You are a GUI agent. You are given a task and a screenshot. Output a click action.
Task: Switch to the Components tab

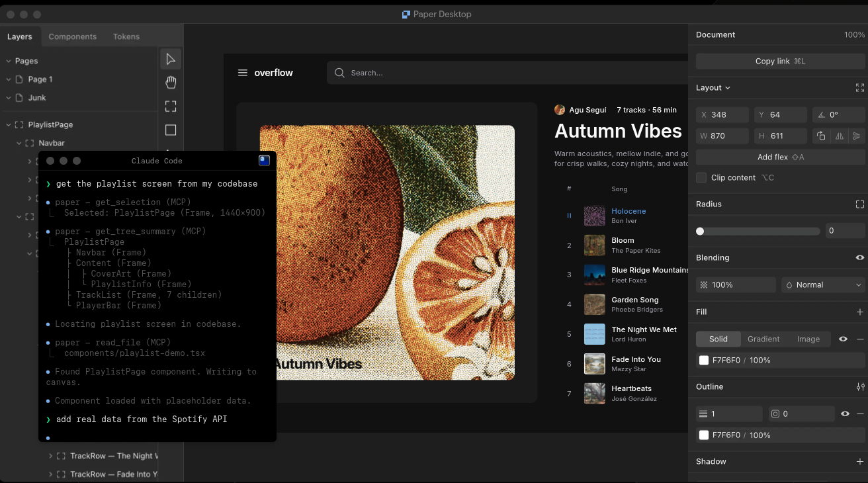pos(72,37)
